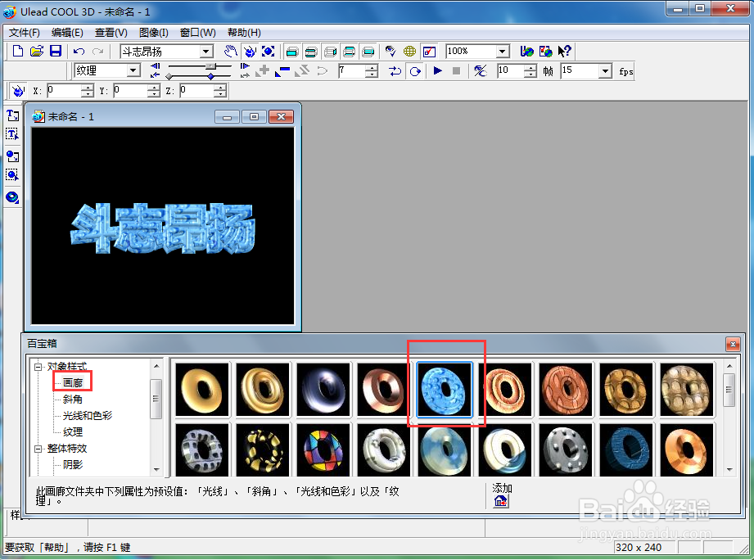Click the insert graphic tool in left toolbar
The height and width of the screenshot is (560, 754).
(12, 156)
